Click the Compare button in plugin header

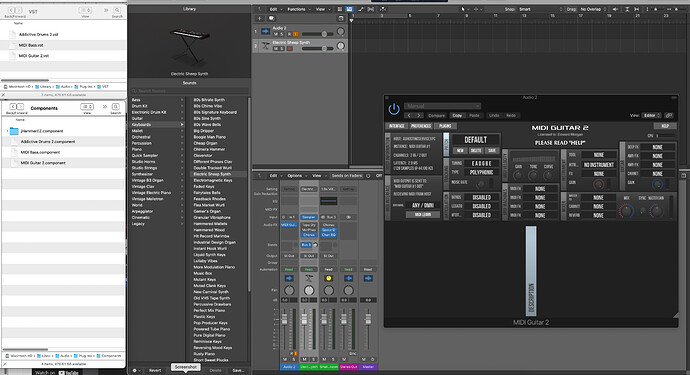point(437,115)
